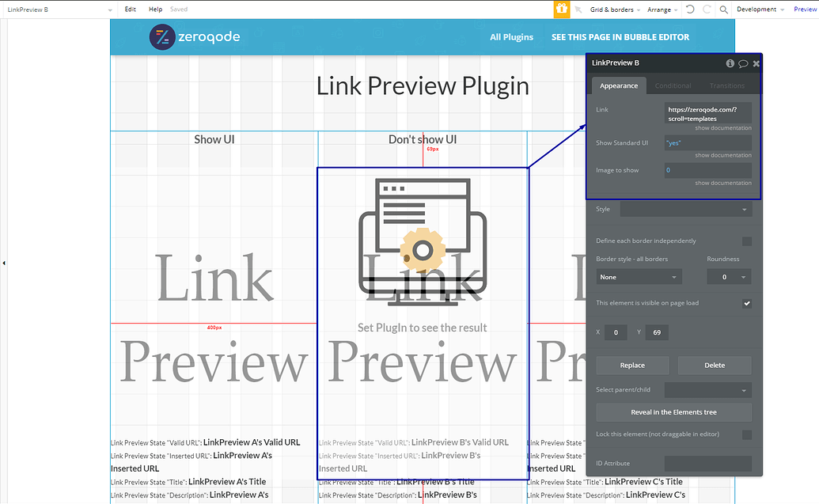
Task: Click SEE THIS PAGE IN BUBBLE EDITOR
Action: point(620,37)
